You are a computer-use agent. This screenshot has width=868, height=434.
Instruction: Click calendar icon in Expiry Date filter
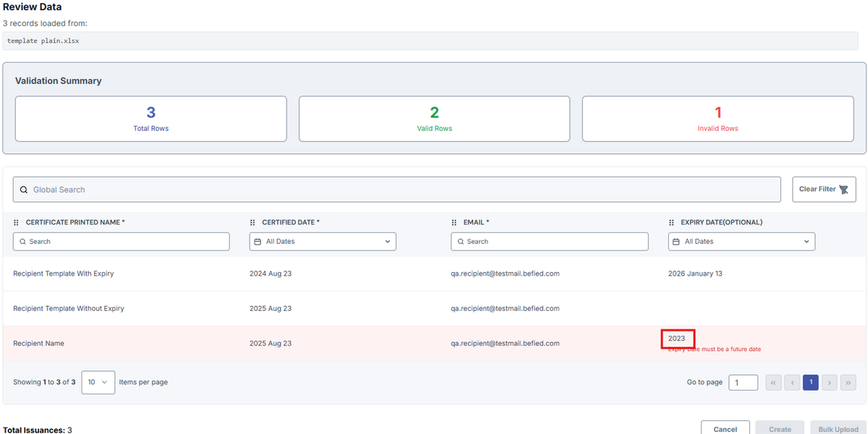pos(677,242)
